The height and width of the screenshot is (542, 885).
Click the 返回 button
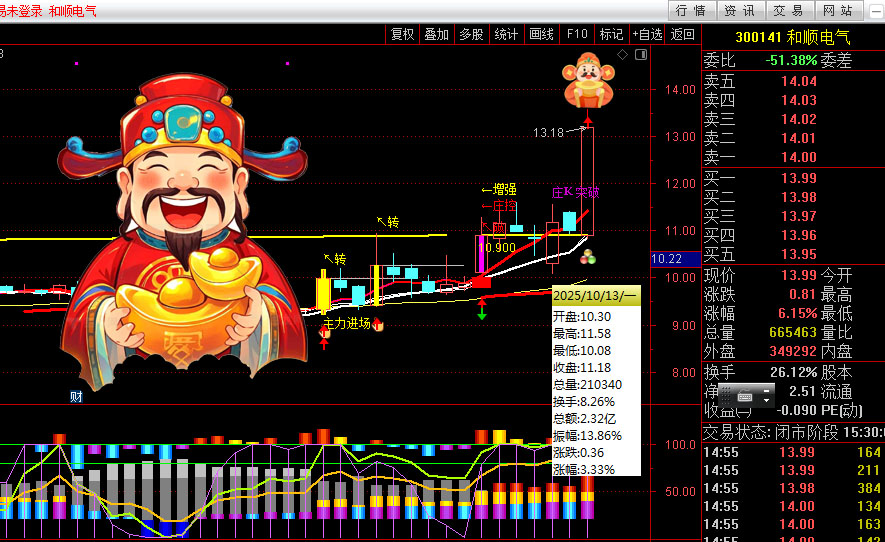[x=682, y=34]
